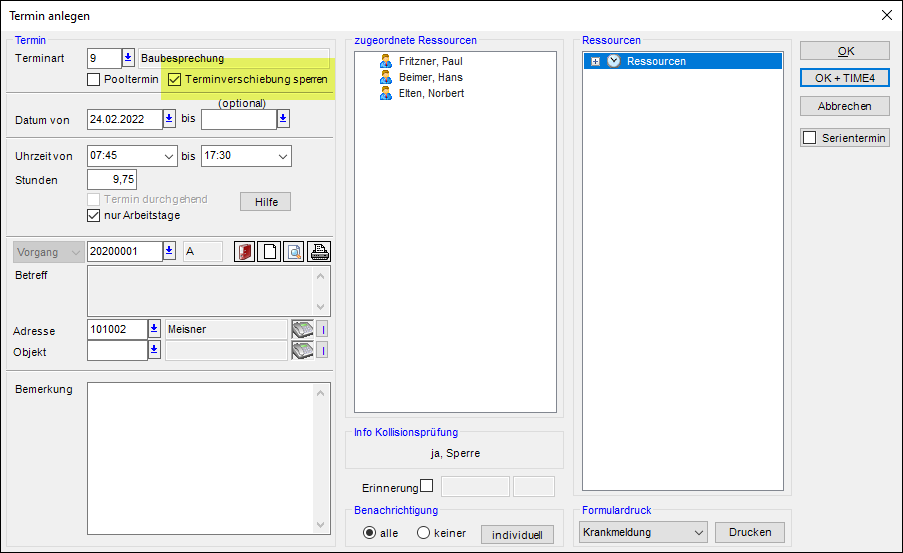
Task: Click the telephone icon in Objekt row
Action: point(302,350)
